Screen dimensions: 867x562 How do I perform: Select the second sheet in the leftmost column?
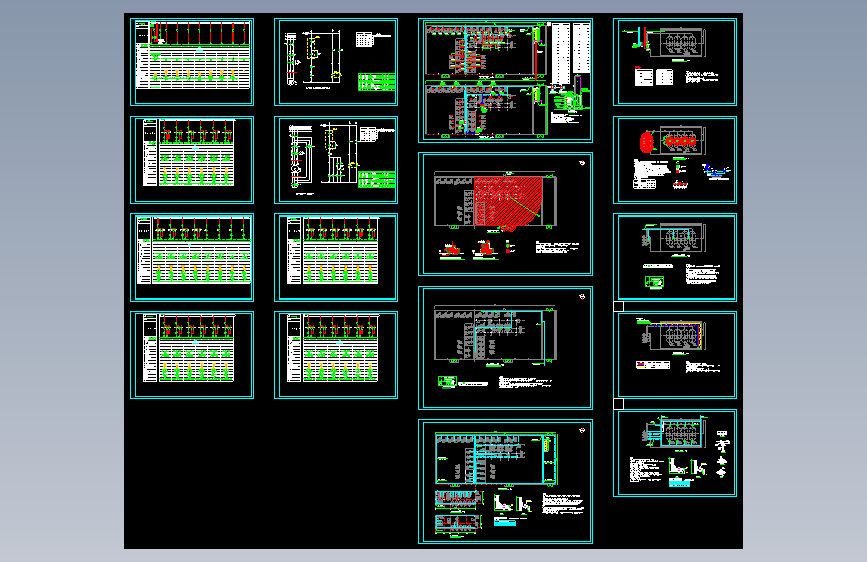tap(192, 160)
